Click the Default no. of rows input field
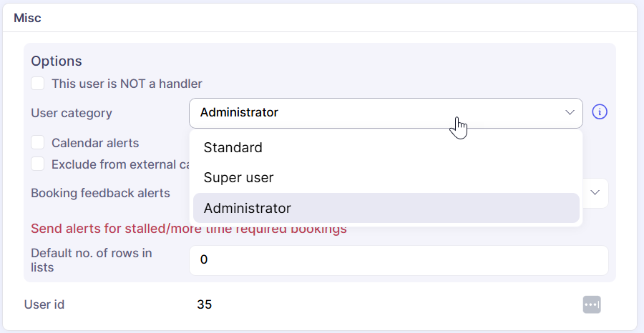 (x=398, y=260)
